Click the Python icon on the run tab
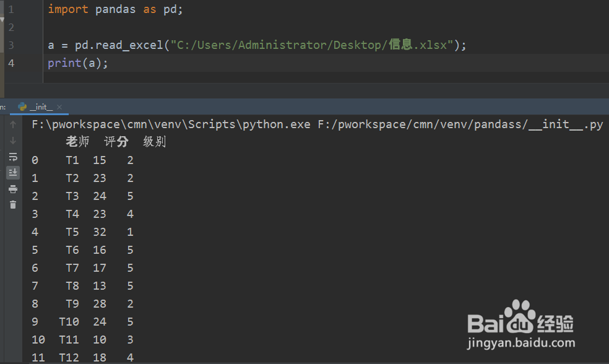This screenshot has height=364, width=609. click(22, 107)
